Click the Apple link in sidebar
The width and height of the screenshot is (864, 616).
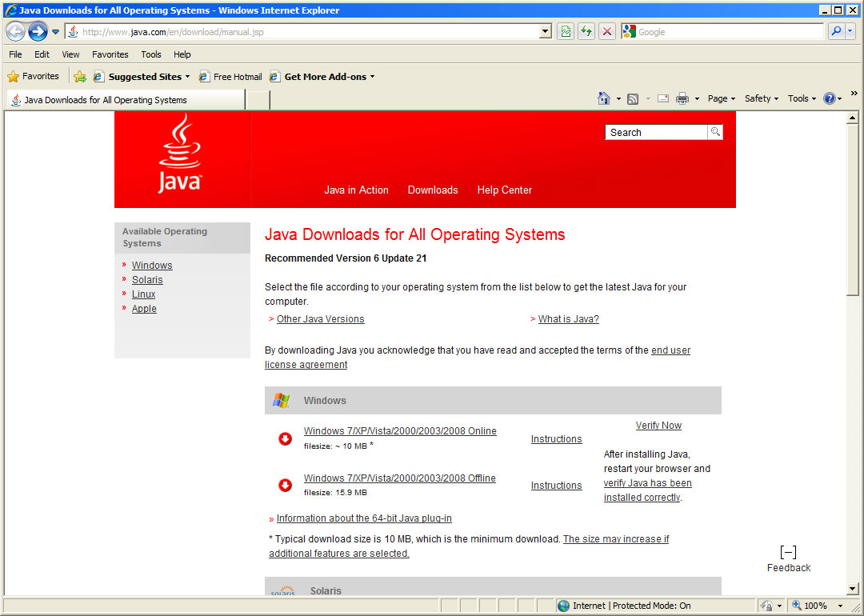point(144,309)
